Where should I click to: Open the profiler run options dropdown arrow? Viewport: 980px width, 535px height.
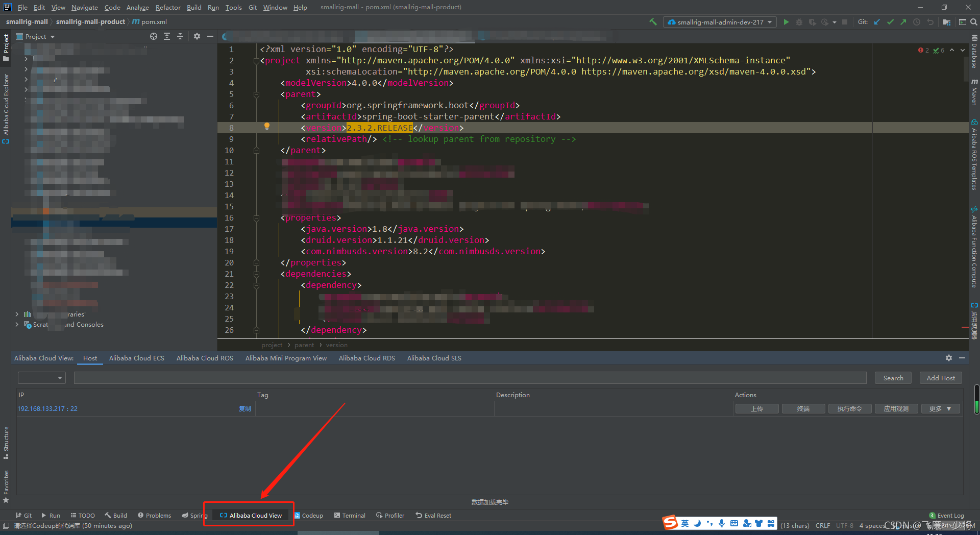click(x=835, y=22)
